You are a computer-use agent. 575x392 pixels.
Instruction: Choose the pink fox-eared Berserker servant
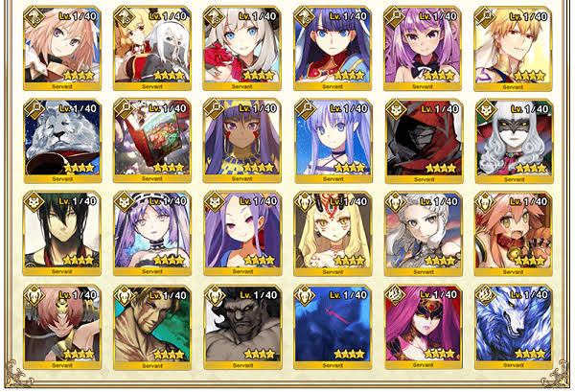513,234
